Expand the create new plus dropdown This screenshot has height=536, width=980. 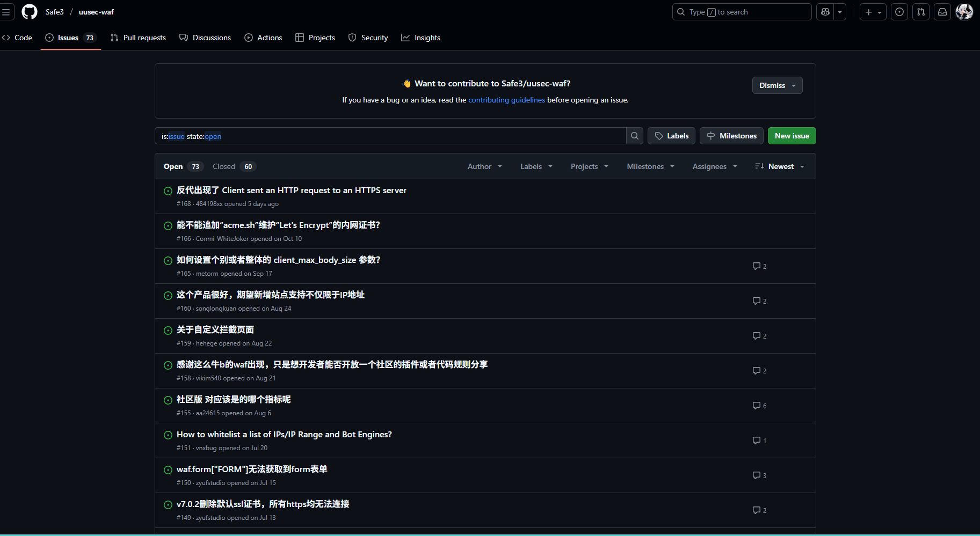(x=873, y=12)
